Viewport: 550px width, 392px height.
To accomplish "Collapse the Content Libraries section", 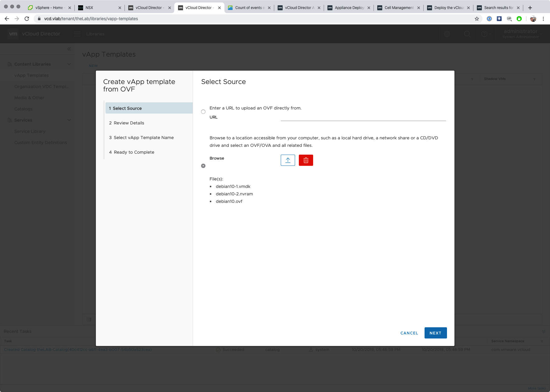I will pos(69,64).
